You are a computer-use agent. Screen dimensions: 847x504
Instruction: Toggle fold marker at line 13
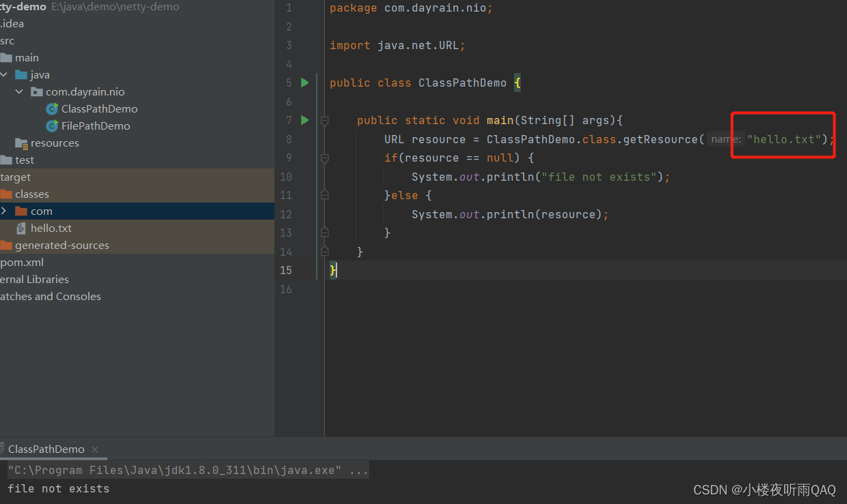tap(325, 233)
